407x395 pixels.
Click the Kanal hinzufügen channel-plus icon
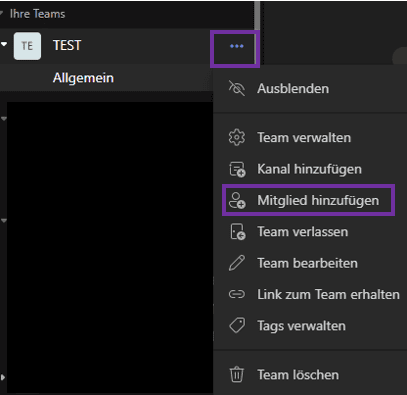tap(237, 169)
